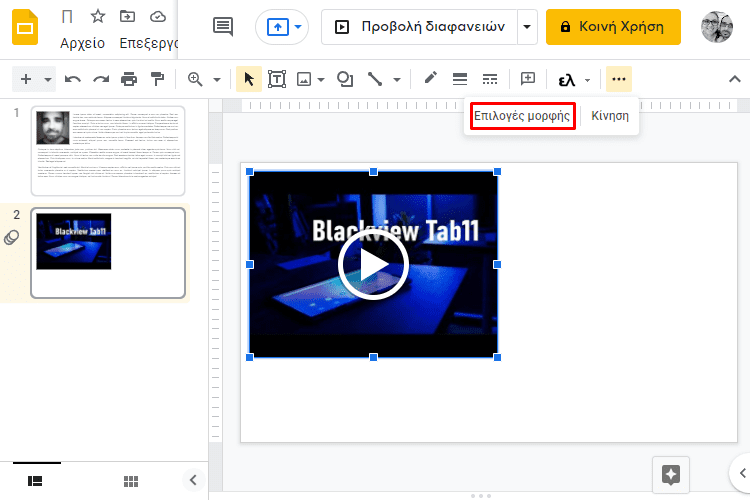
Task: Check cloud save status icon
Action: (x=158, y=17)
